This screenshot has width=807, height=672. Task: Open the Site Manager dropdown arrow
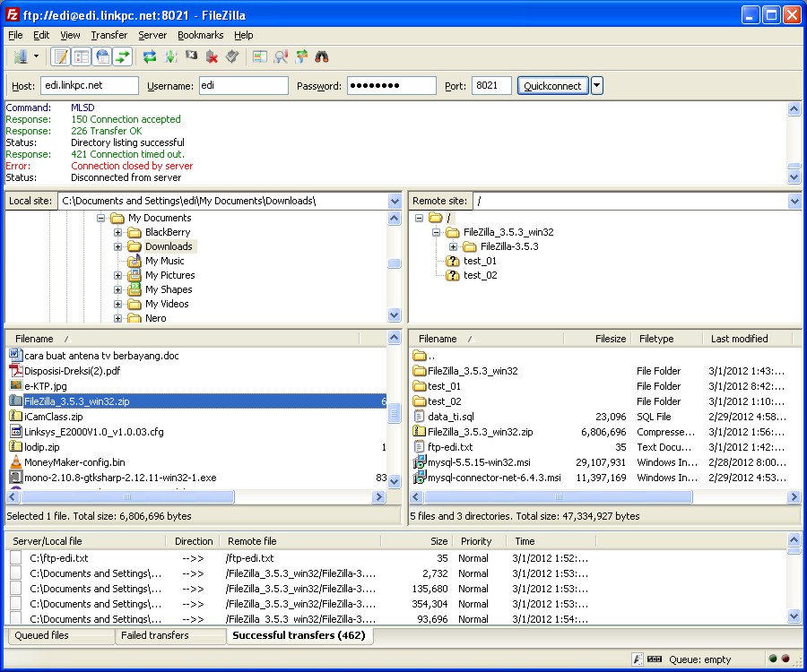pyautogui.click(x=36, y=56)
